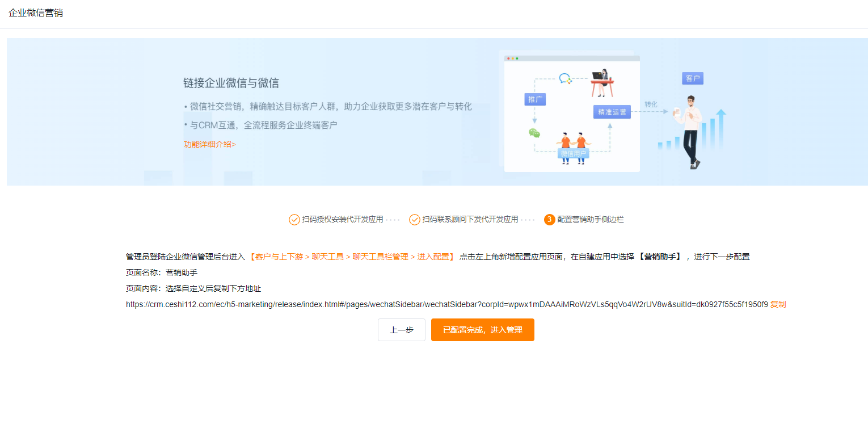Click the 微信社交营销 bullet line in banner
The width and height of the screenshot is (868, 432).
(327, 106)
